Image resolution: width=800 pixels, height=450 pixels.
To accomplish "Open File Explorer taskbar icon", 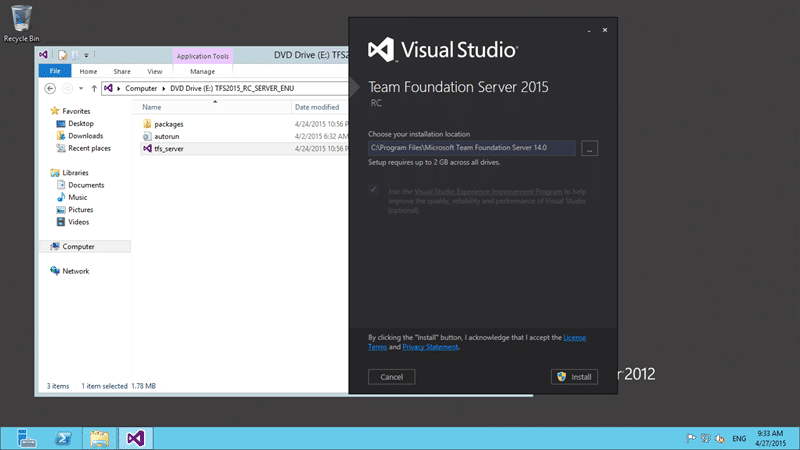I will (99, 438).
